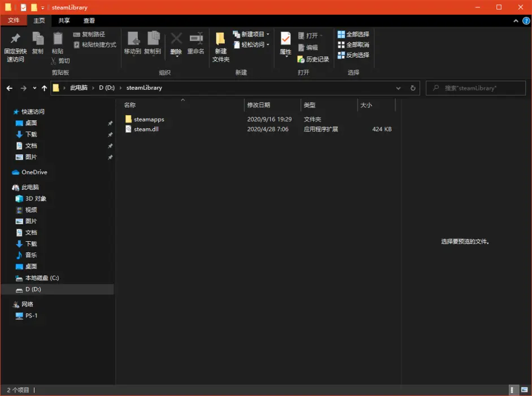Select Copy path in clipboard group

[x=89, y=34]
